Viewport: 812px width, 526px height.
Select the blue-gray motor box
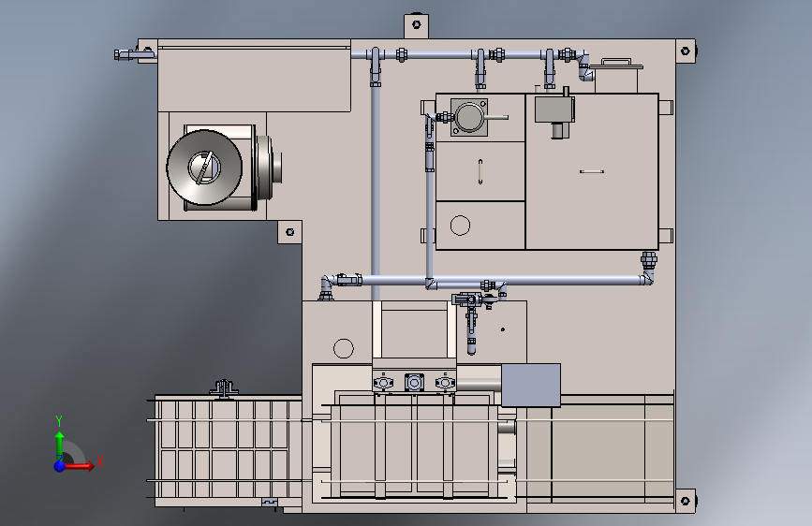pyautogui.click(x=531, y=386)
